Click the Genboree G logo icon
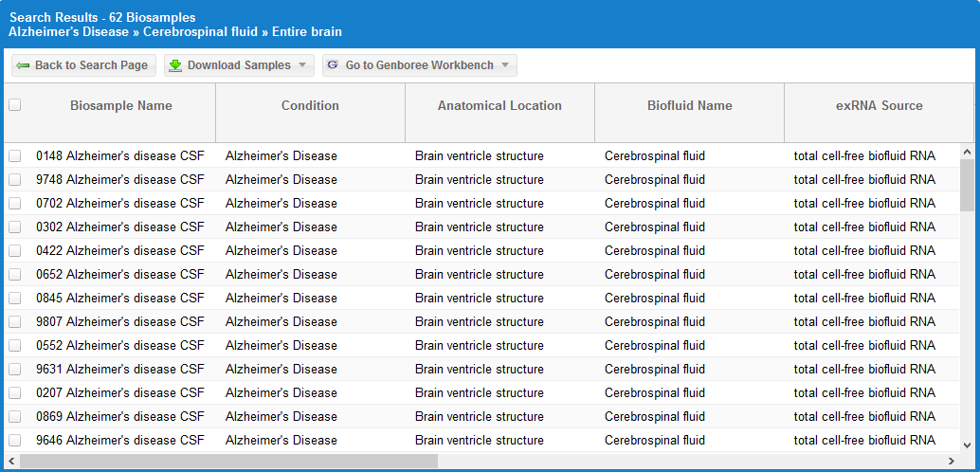This screenshot has width=980, height=472. [x=332, y=65]
